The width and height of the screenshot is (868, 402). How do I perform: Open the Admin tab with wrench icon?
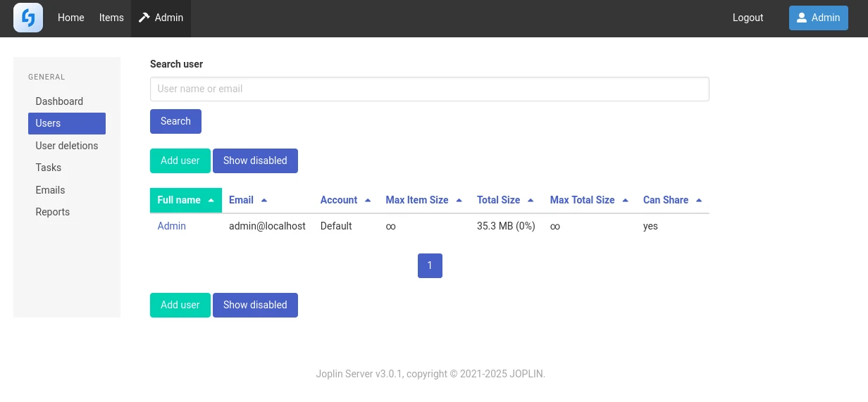tap(161, 18)
